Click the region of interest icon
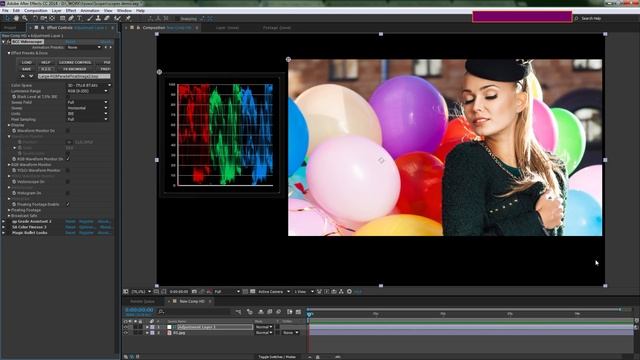Screen dimensions: 640x360 coord(245,291)
